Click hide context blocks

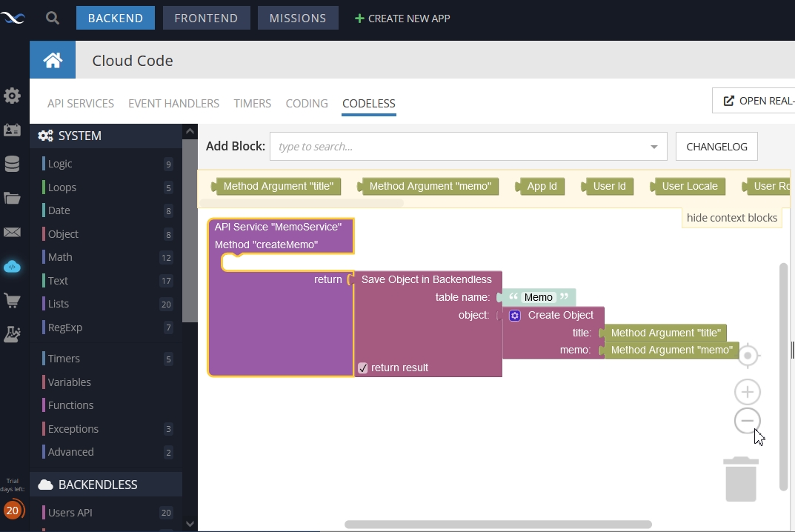tap(731, 218)
